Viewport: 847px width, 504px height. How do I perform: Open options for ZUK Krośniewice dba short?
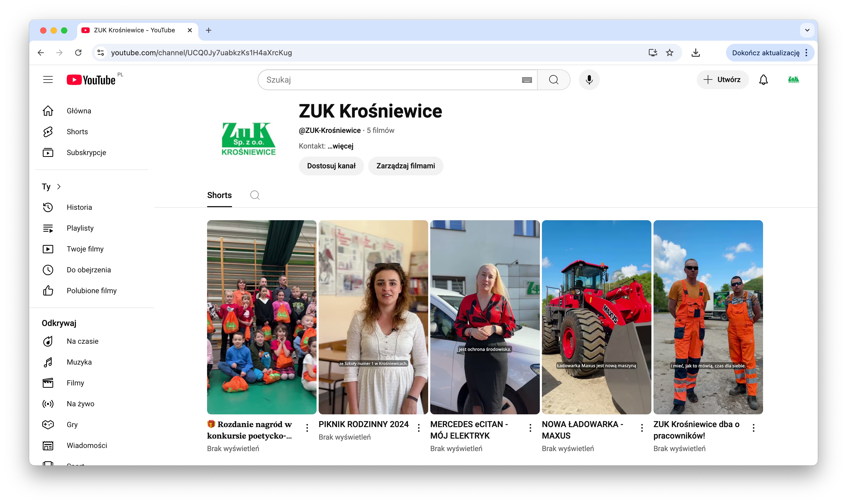pyautogui.click(x=753, y=428)
